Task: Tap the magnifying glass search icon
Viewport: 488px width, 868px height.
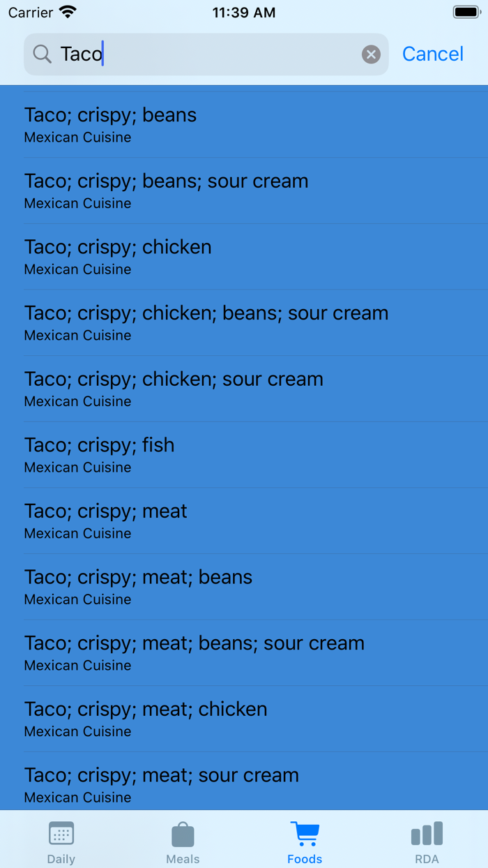Action: 43,54
